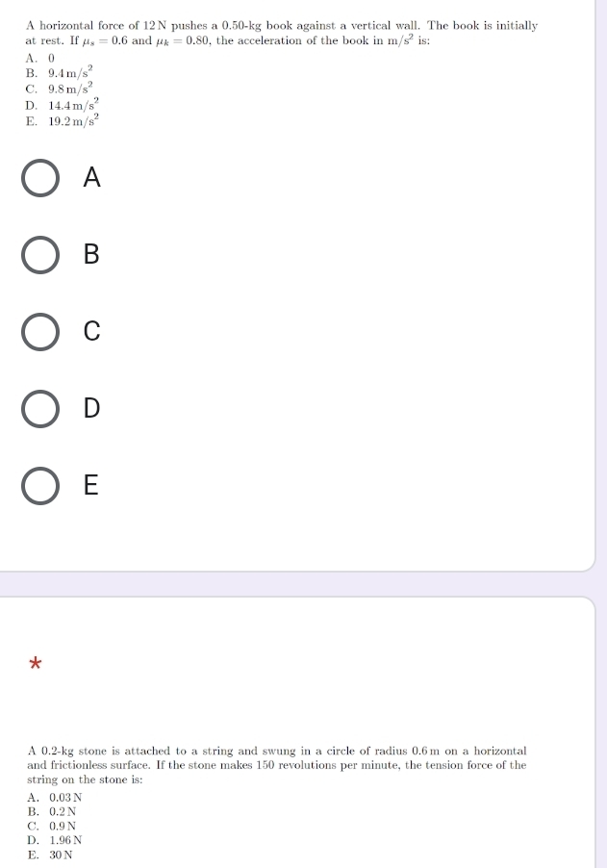Click the letter label 'A' beside its radio
607x868 pixels.
tap(91, 177)
